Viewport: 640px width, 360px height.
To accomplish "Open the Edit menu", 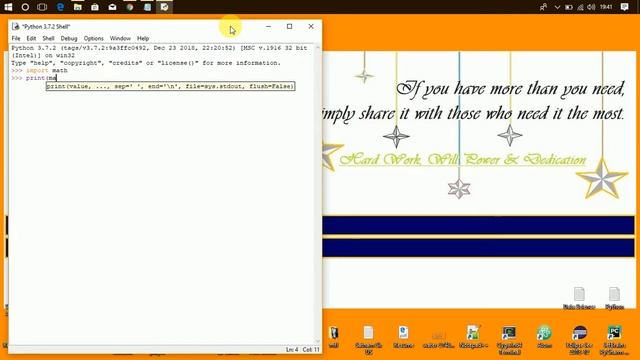I will click(x=31, y=38).
